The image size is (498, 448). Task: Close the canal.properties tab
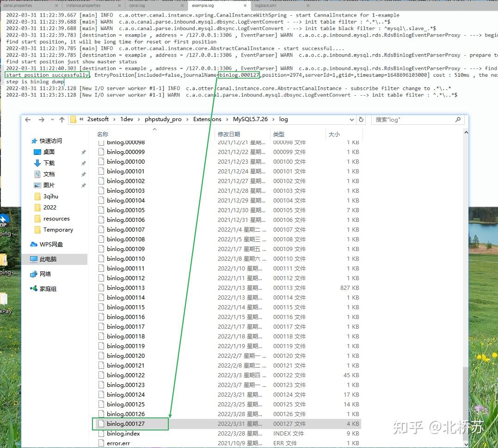pos(56,6)
